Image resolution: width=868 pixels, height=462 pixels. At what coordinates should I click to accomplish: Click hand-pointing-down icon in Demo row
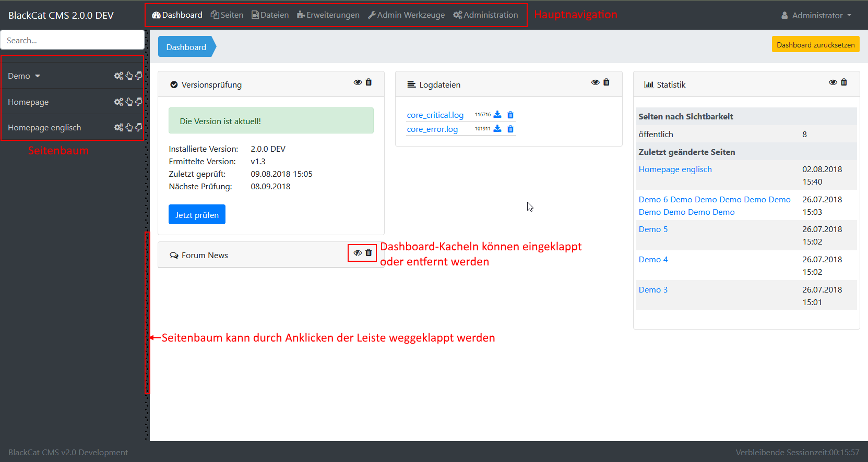(138, 76)
